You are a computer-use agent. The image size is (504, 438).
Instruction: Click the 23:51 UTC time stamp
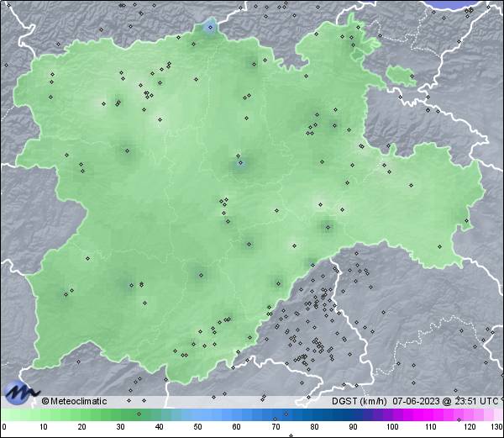475,401
